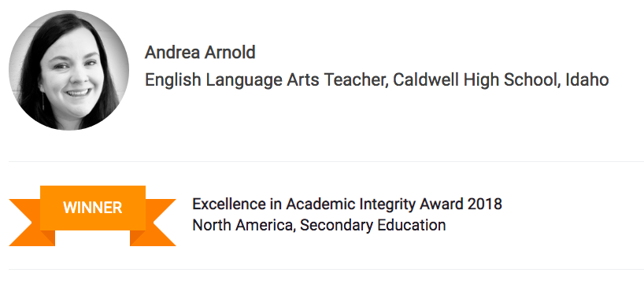644x291 pixels.
Task: Select the North America region text
Action: click(244, 226)
